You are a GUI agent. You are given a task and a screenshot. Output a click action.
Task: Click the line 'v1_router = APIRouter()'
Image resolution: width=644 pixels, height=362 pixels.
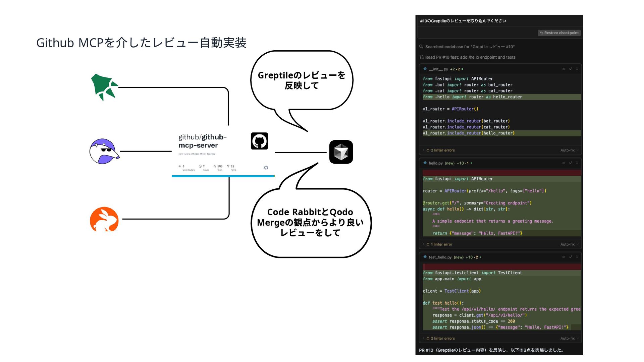coord(450,109)
